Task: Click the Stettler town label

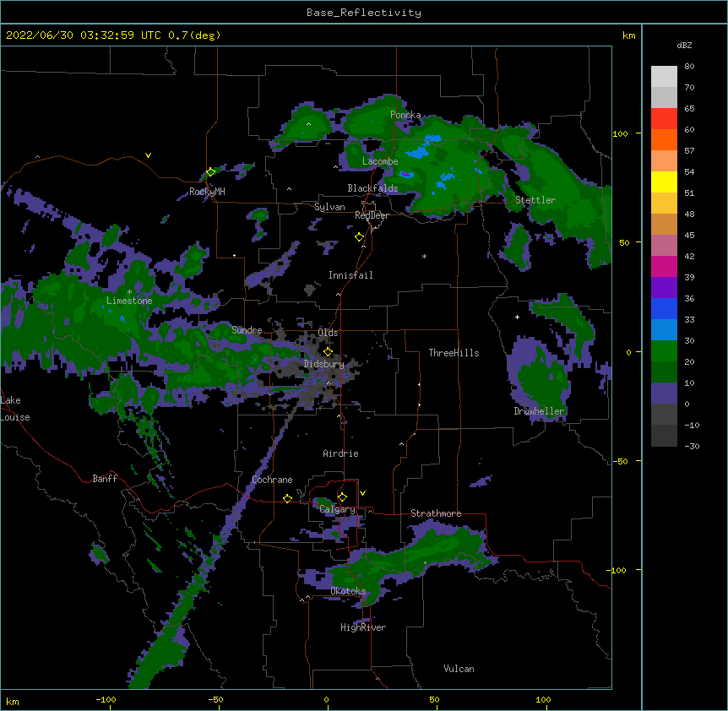Action: [x=535, y=200]
